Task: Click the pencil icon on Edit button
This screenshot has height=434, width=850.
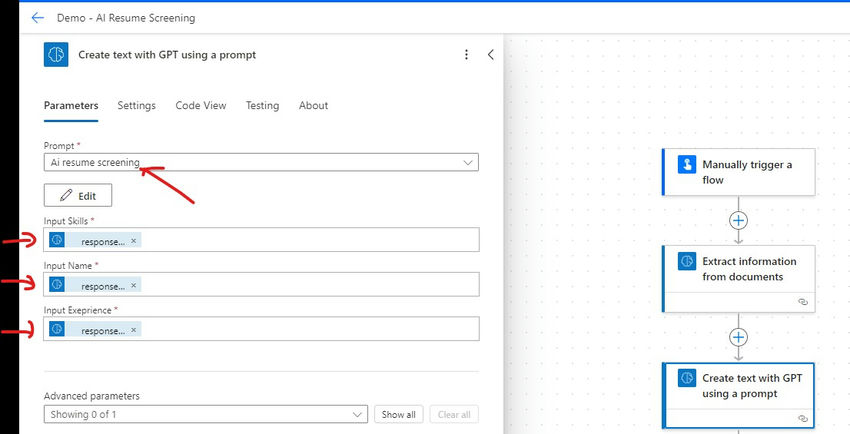Action: click(x=66, y=196)
